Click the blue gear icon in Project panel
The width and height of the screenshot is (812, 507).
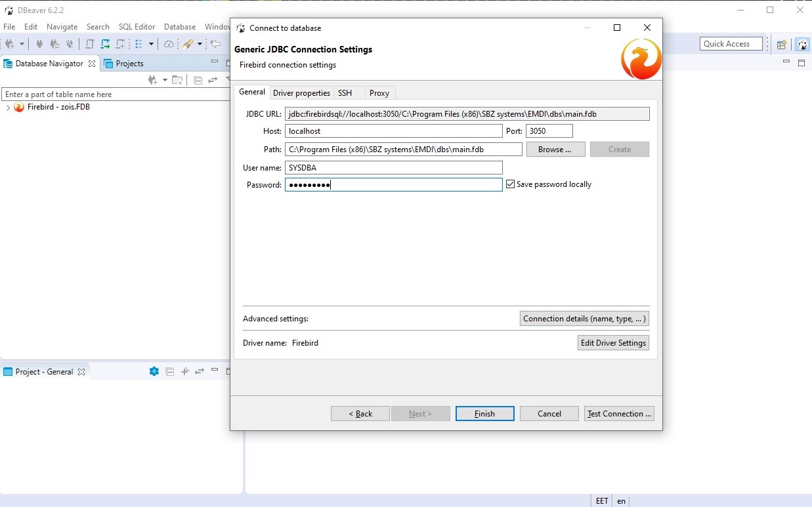point(154,371)
